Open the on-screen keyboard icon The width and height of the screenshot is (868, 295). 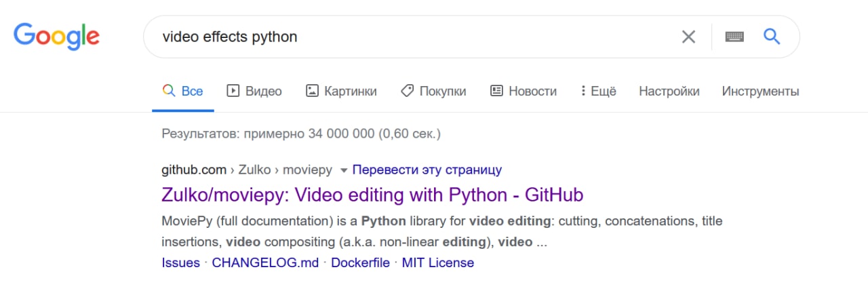[x=734, y=37]
